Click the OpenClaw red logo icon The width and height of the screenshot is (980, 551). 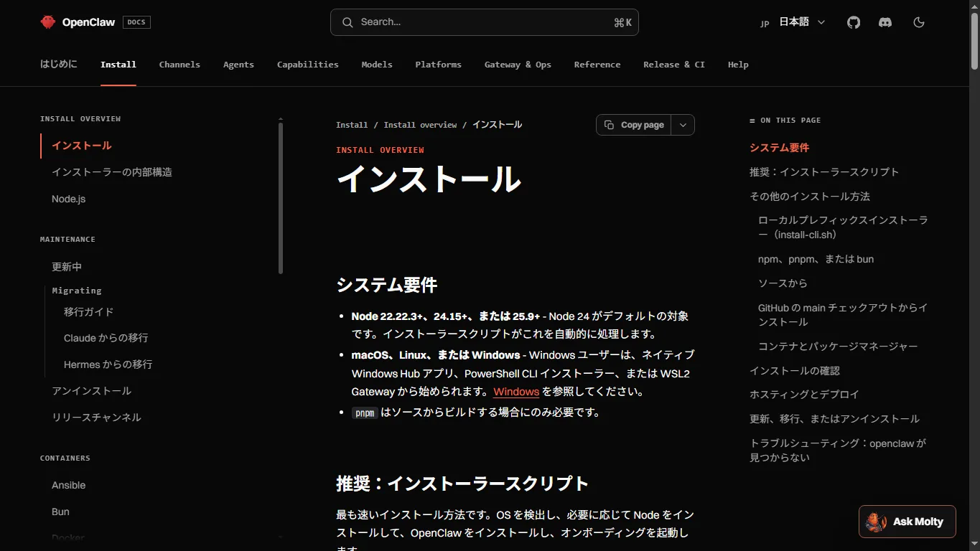click(48, 22)
